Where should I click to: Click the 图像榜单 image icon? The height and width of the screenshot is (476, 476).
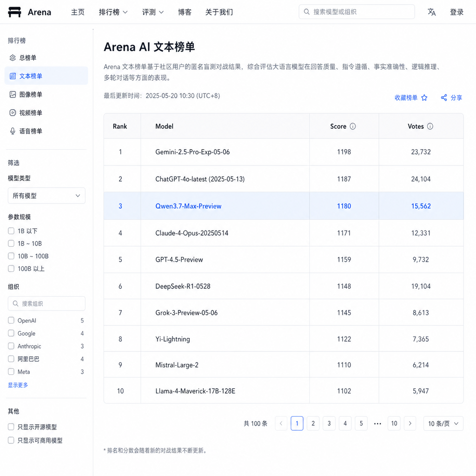pyautogui.click(x=13, y=94)
